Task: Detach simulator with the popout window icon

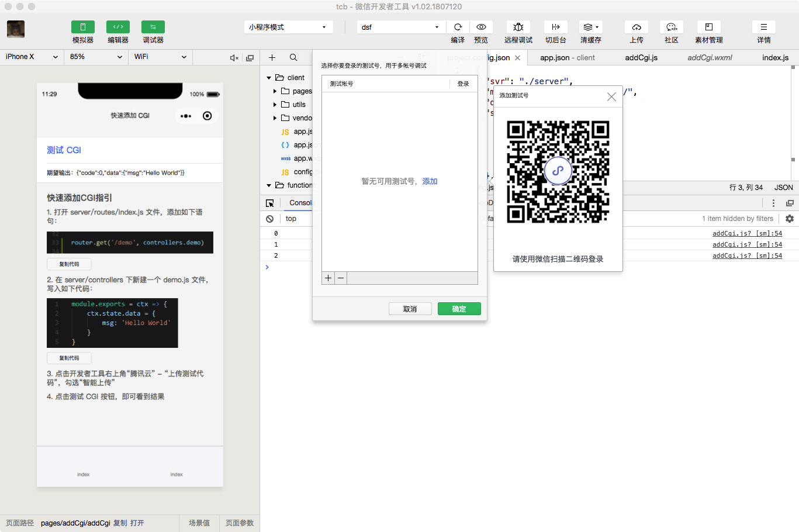Action: pos(250,57)
